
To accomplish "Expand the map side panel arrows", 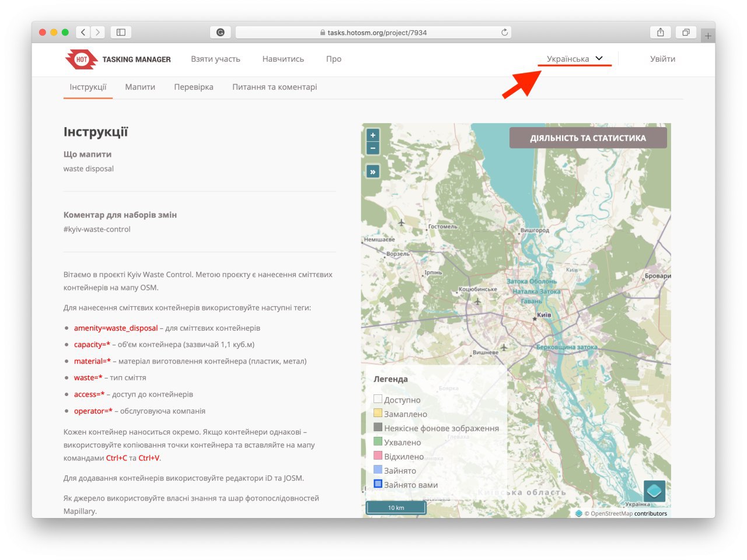I will pos(373,171).
